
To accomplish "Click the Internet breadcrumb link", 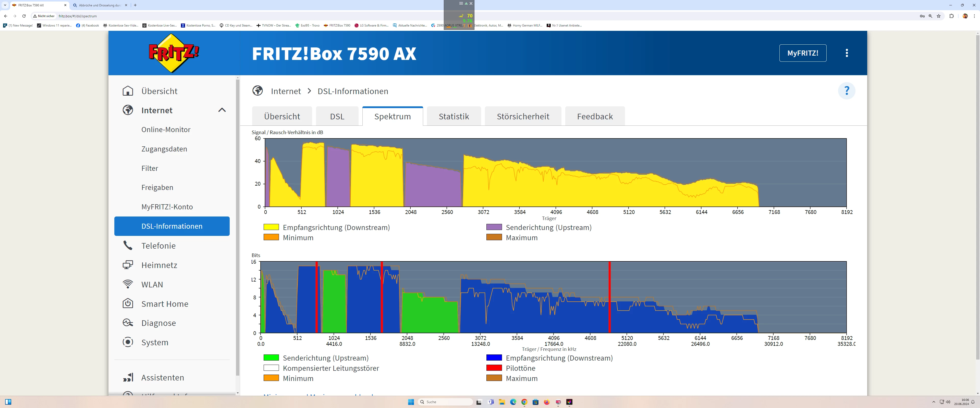I will tap(286, 91).
